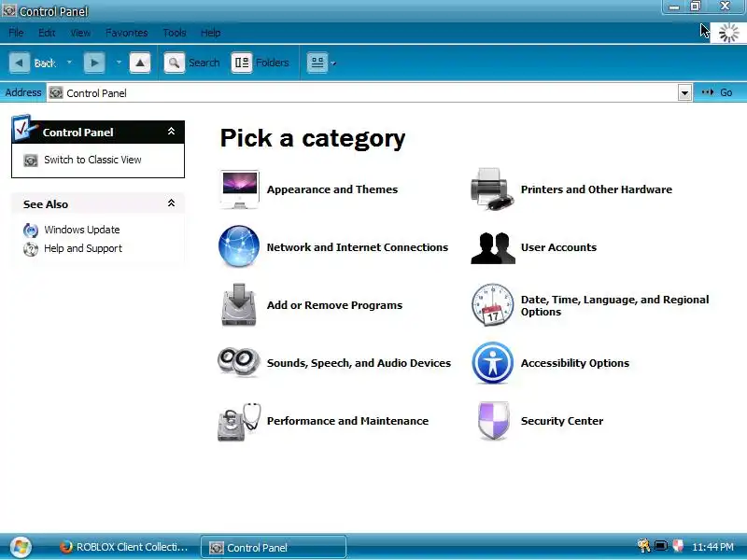Screen dimensions: 747x560
Task: Open the Back history dropdown arrow
Action: [69, 63]
